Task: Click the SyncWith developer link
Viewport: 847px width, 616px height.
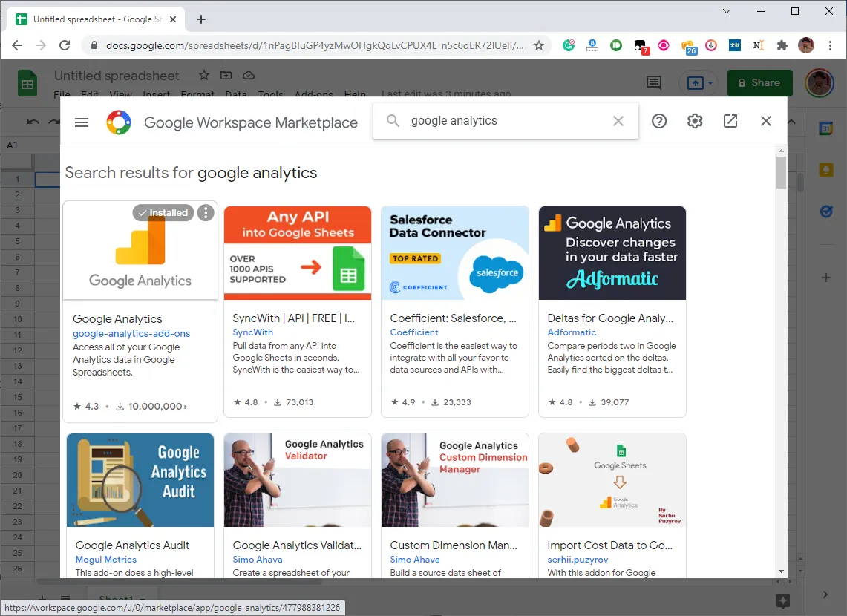Action: pos(253,332)
